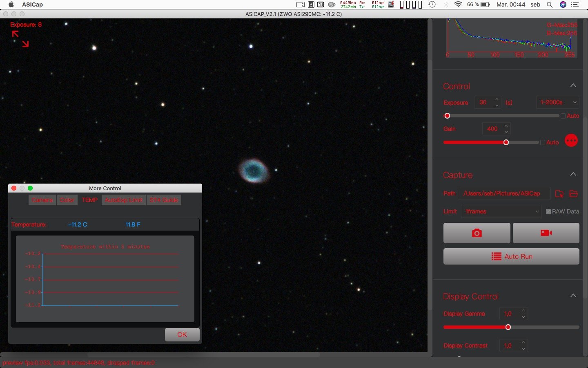The width and height of the screenshot is (588, 368).
Task: Open Spotlight search magnifier
Action: coord(550,4)
